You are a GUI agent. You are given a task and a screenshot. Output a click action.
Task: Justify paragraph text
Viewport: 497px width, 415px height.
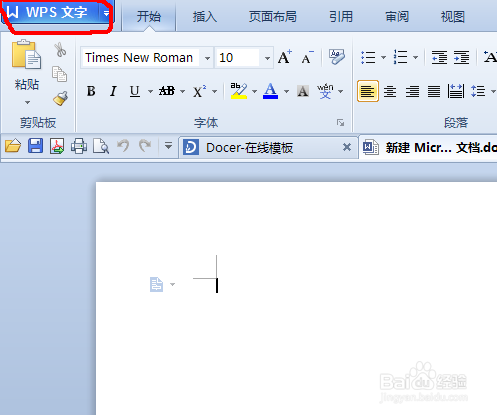(x=434, y=91)
